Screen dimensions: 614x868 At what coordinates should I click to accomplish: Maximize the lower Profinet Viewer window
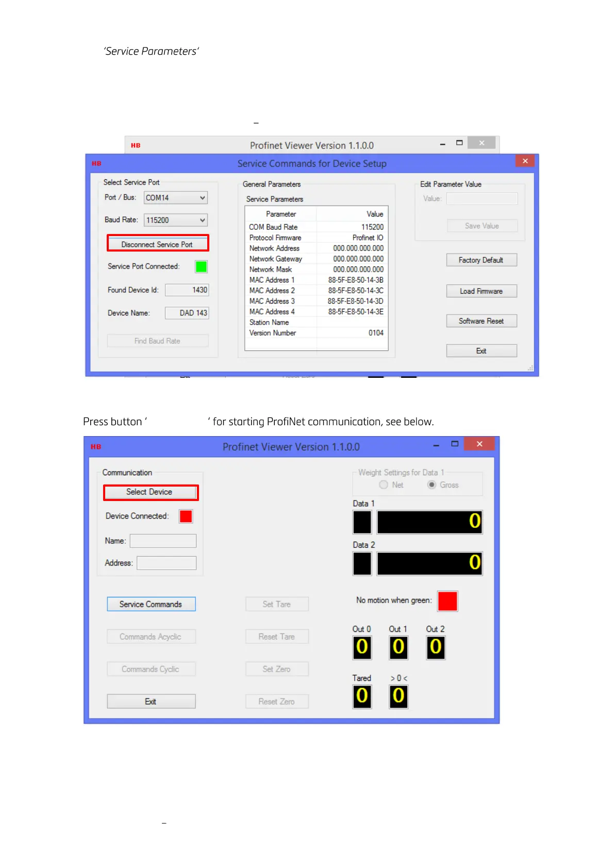coord(455,444)
